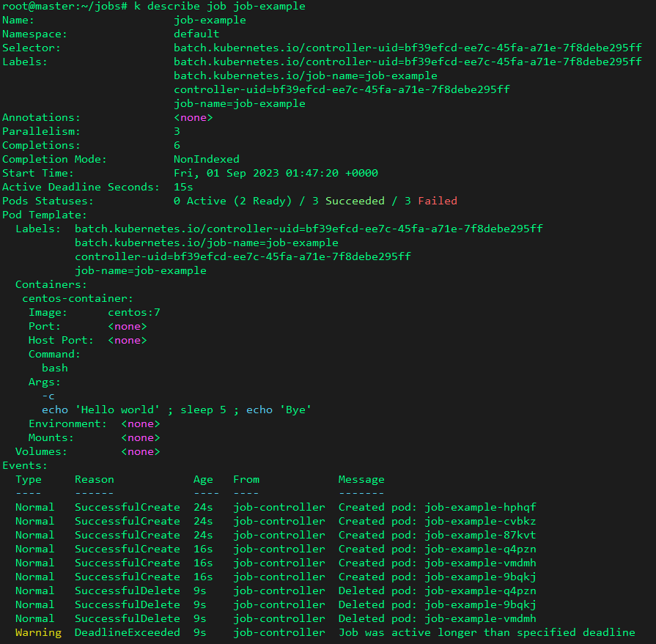Click the yellow 'Warning' event type

point(39,632)
